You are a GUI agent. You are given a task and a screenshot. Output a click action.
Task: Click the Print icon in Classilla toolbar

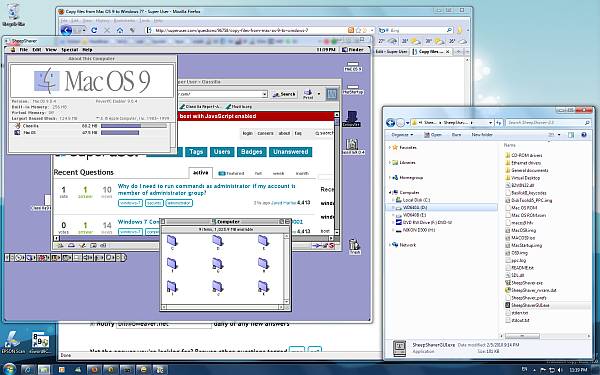pos(308,94)
